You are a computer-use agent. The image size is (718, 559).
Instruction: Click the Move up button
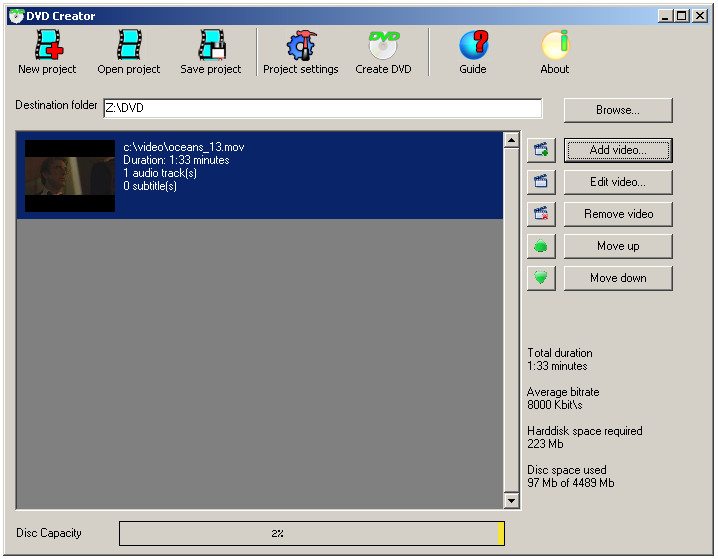point(618,246)
